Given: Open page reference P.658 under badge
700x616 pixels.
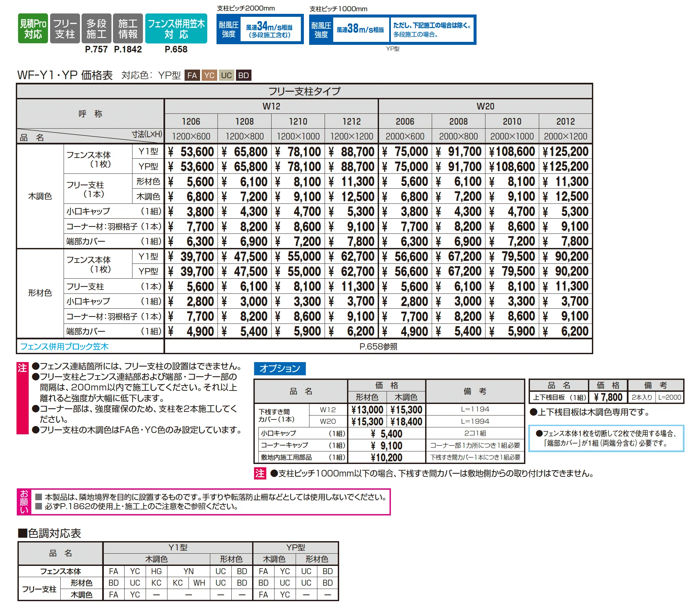Looking at the screenshot, I should [x=176, y=49].
